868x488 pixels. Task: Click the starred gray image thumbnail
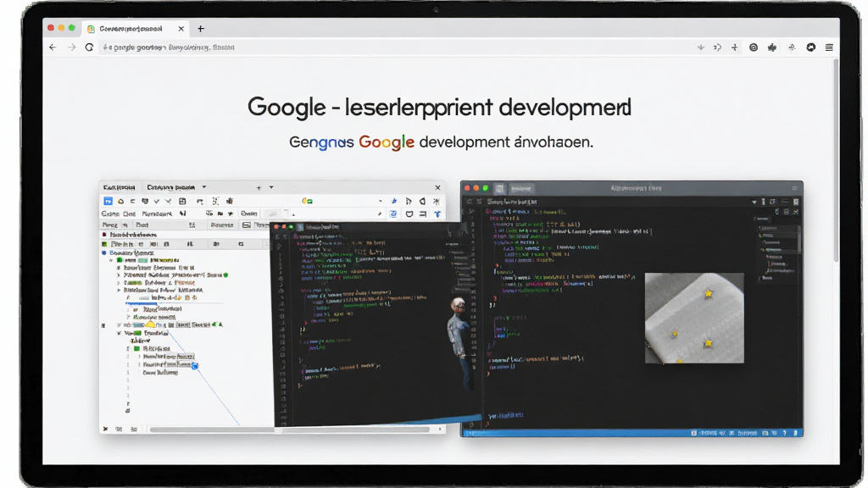pyautogui.click(x=694, y=319)
